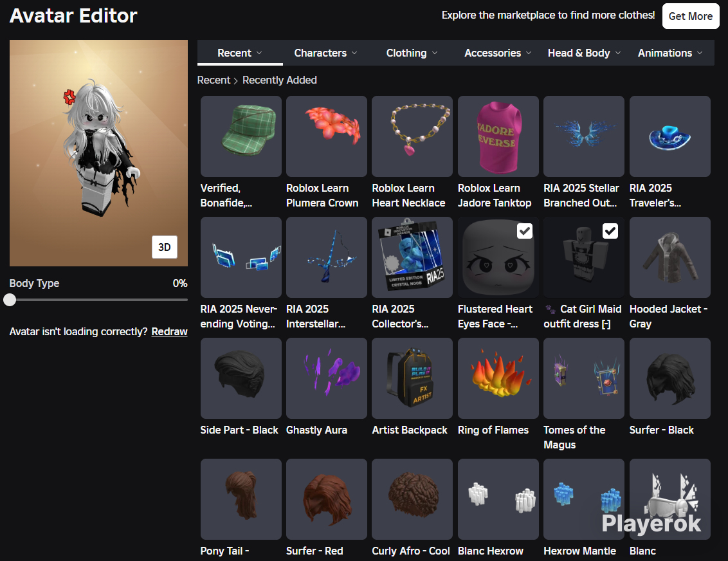Open the Clothing tab
The width and height of the screenshot is (728, 561).
pyautogui.click(x=412, y=53)
